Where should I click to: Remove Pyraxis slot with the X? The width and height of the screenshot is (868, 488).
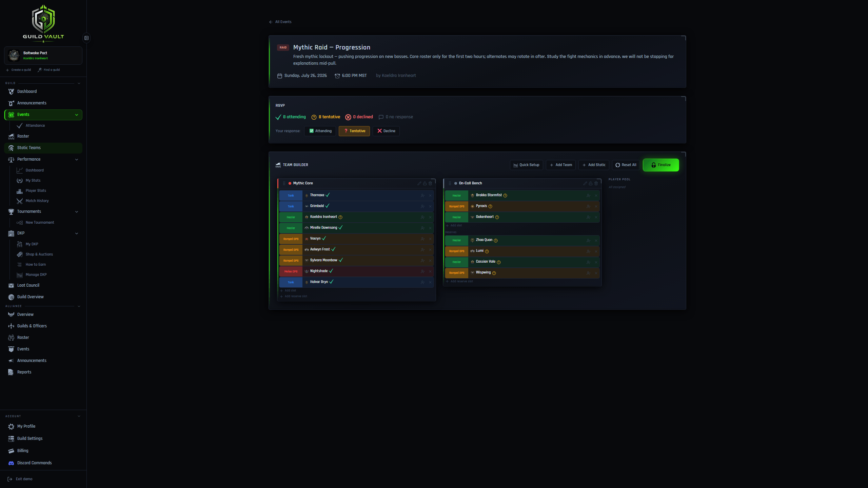596,206
